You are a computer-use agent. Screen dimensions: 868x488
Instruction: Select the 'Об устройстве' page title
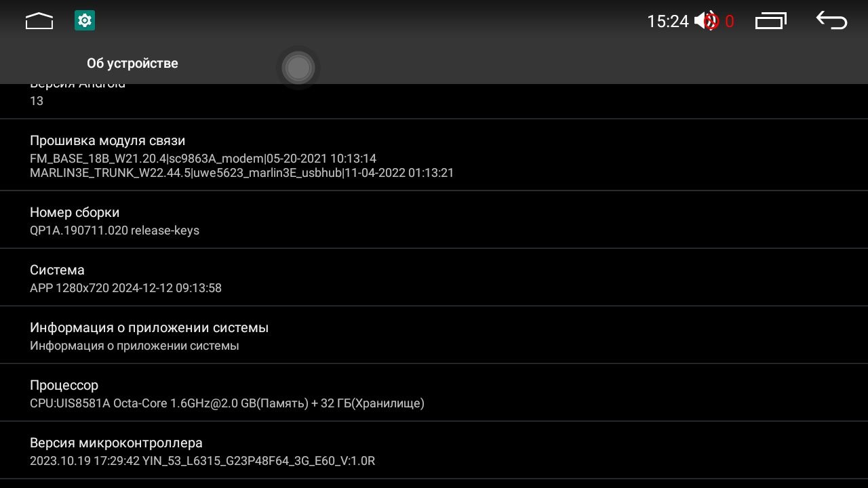coord(132,63)
